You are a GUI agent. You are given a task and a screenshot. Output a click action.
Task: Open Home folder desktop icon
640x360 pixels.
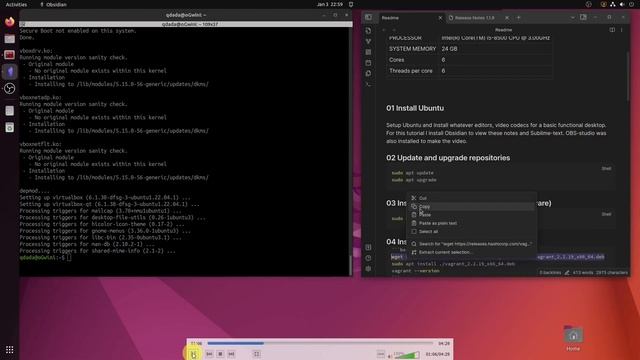pyautogui.click(x=573, y=339)
